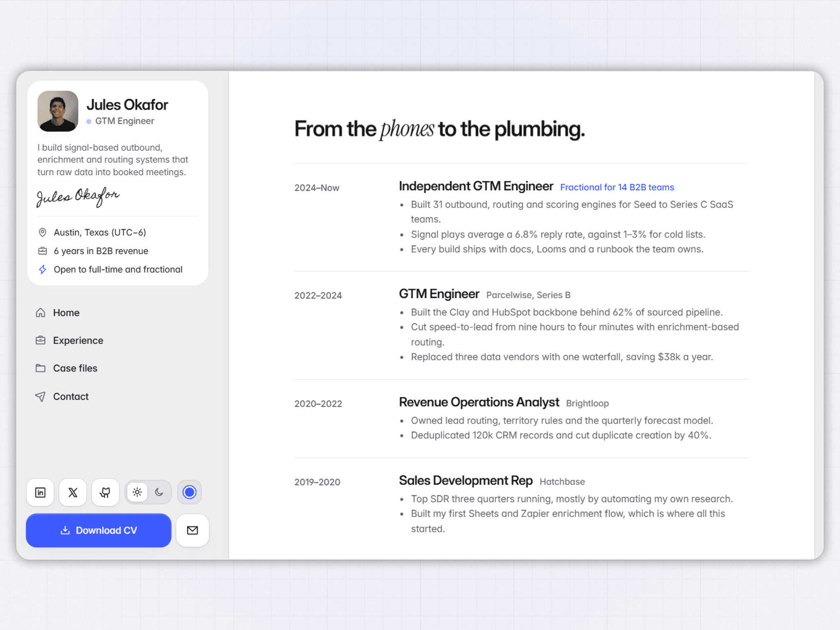Image resolution: width=840 pixels, height=630 pixels.
Task: Open the GitHub profile icon
Action: 105,492
